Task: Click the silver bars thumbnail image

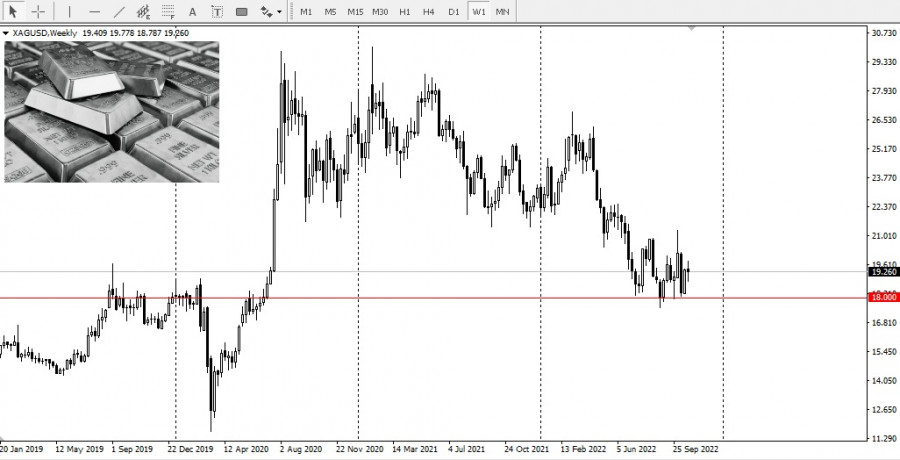Action: (111, 111)
